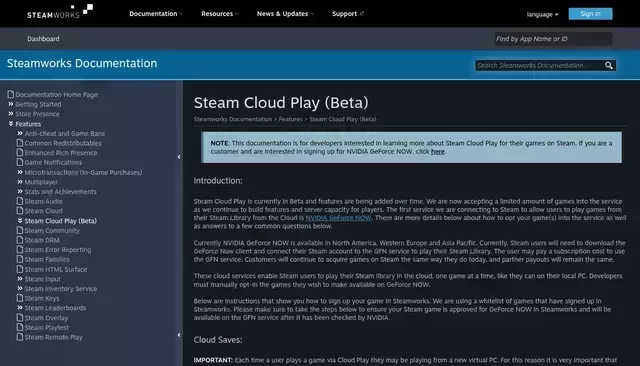
Task: Expand Steam Inventory Service
Action: [x=20, y=288]
